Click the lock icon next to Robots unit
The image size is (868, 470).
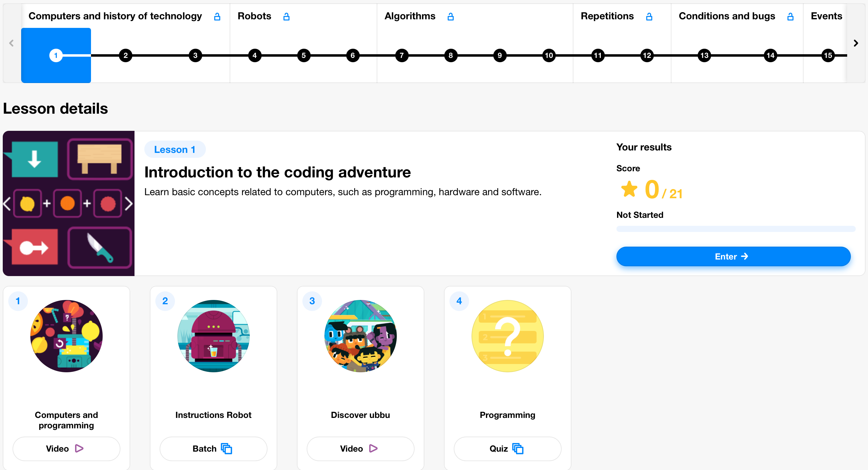pyautogui.click(x=287, y=16)
